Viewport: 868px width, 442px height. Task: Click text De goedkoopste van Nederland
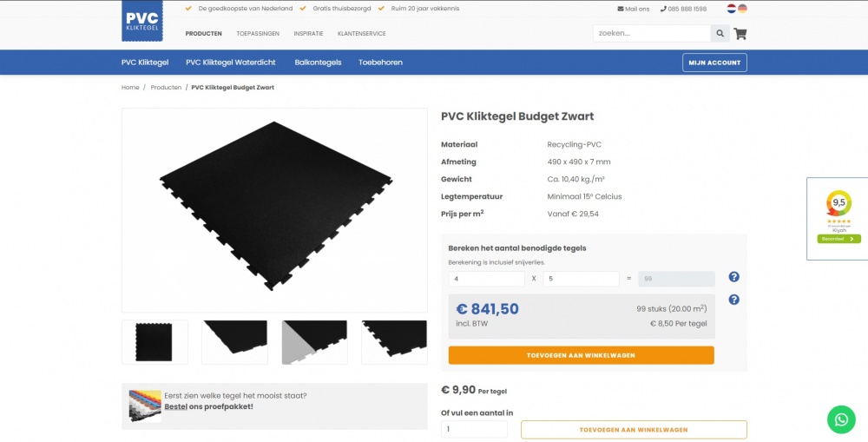point(246,9)
